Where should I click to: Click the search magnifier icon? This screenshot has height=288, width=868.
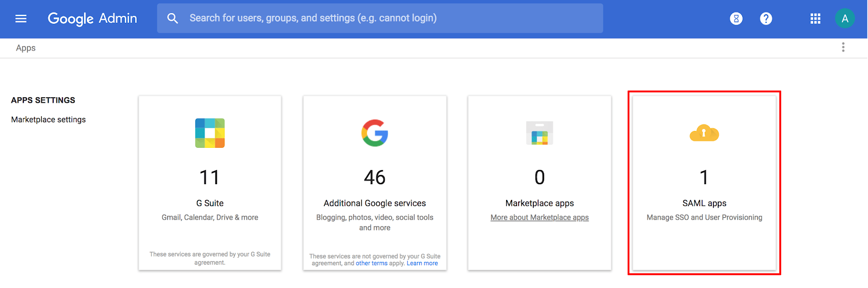173,18
